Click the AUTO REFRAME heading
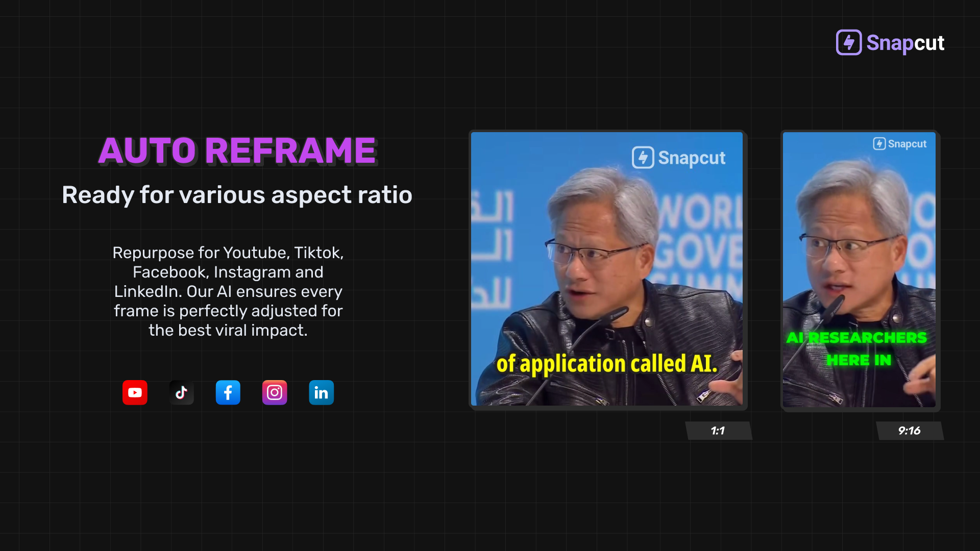 (x=237, y=151)
